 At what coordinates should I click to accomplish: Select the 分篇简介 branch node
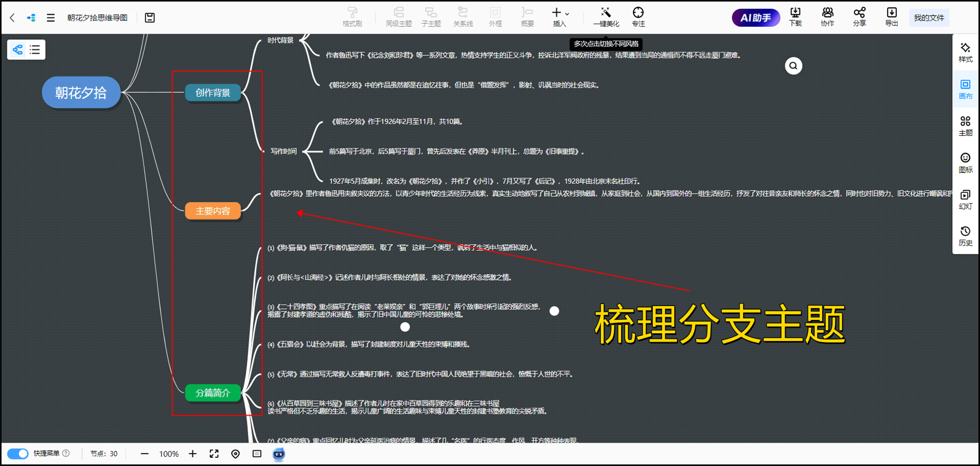(213, 393)
